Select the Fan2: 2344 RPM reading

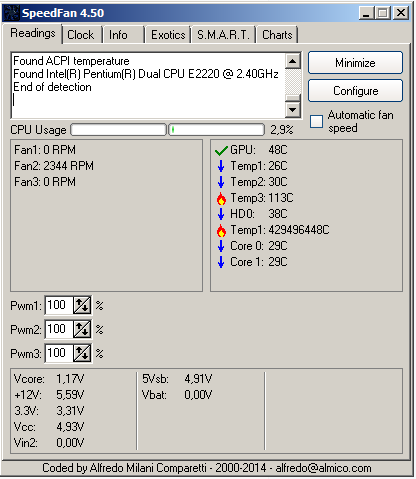click(54, 166)
